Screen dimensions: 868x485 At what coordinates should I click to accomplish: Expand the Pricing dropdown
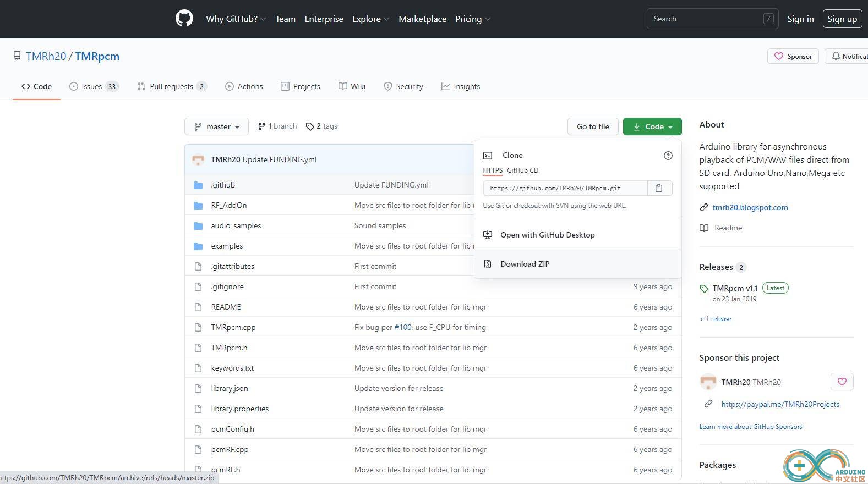pyautogui.click(x=472, y=19)
